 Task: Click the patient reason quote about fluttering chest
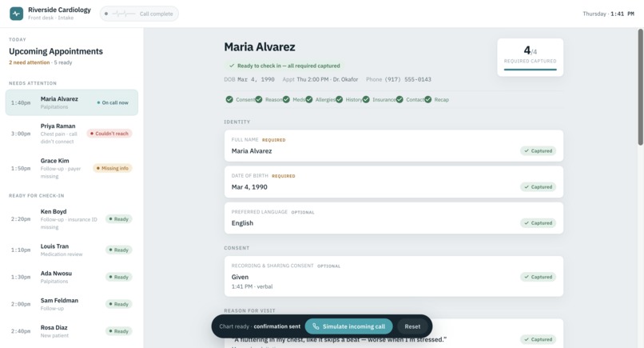[x=339, y=340]
